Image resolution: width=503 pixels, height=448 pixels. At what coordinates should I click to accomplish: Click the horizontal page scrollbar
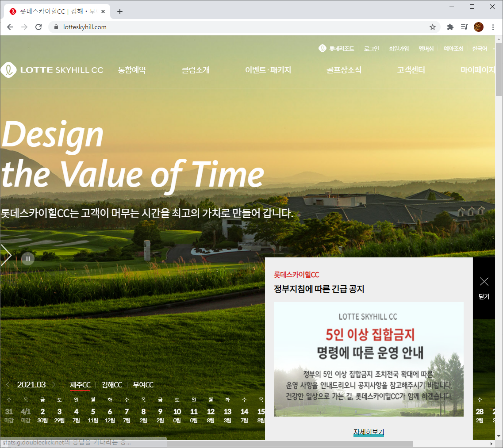pos(208,444)
